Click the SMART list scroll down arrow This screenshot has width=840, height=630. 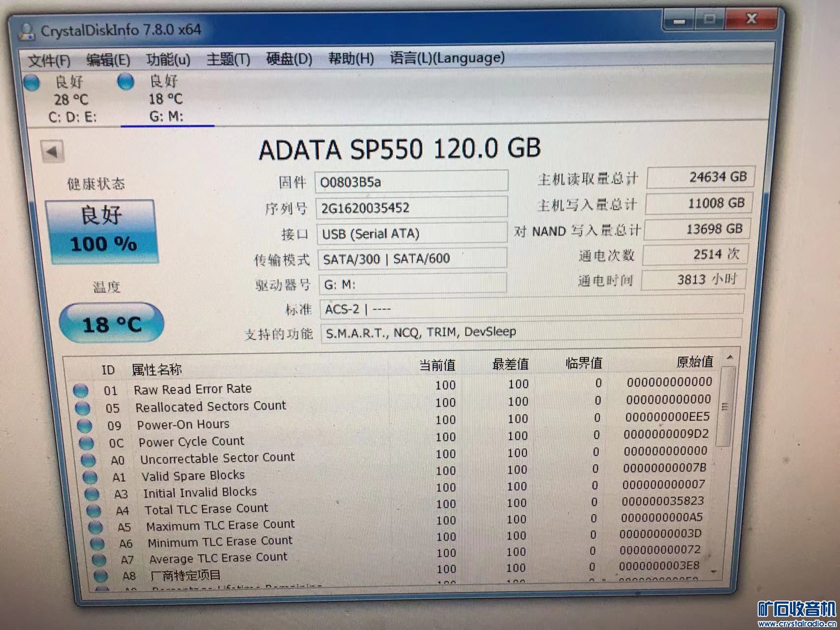click(714, 571)
